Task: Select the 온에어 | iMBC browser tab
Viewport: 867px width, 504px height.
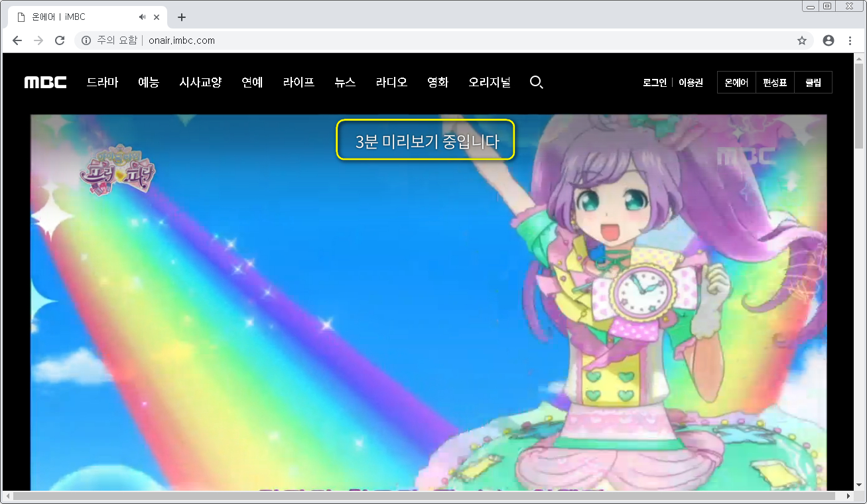Action: [88, 17]
